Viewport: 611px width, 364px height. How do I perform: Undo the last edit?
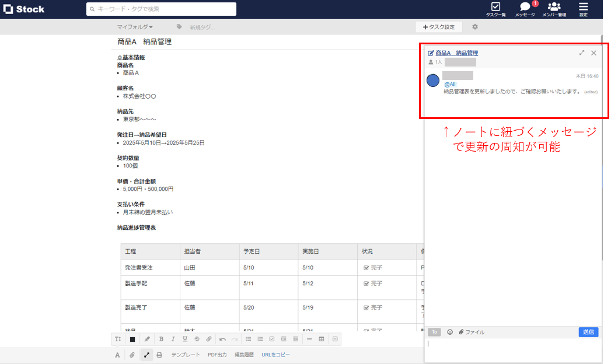pos(222,339)
